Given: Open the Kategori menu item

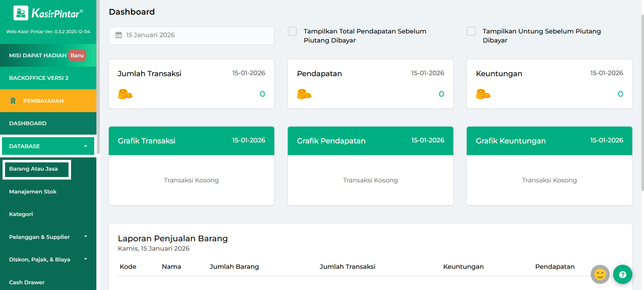Looking at the screenshot, I should [x=21, y=214].
